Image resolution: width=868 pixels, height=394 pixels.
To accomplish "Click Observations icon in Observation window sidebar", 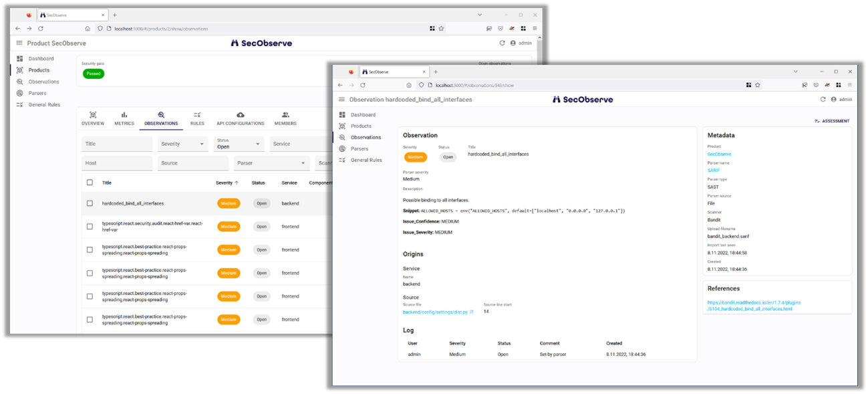I will coord(342,138).
